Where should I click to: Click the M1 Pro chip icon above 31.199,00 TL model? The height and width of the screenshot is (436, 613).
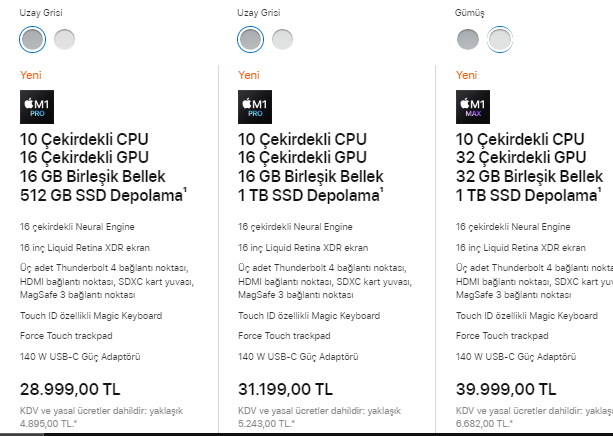coord(254,107)
